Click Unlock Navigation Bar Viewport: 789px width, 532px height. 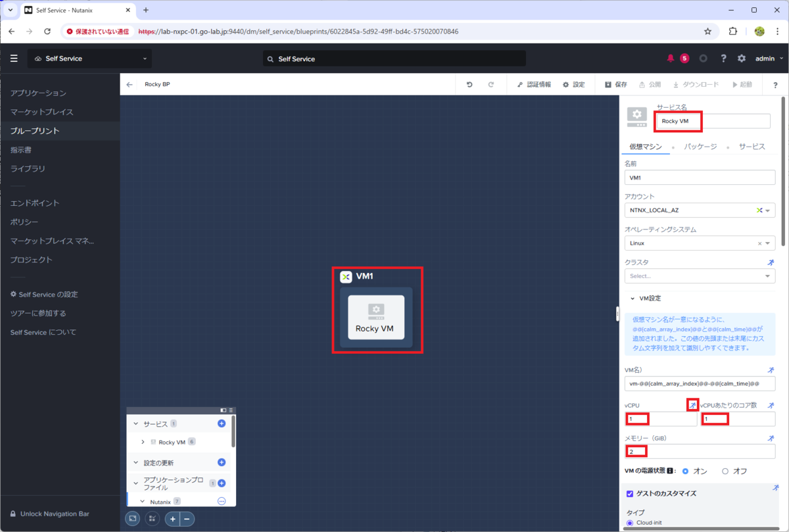click(49, 514)
